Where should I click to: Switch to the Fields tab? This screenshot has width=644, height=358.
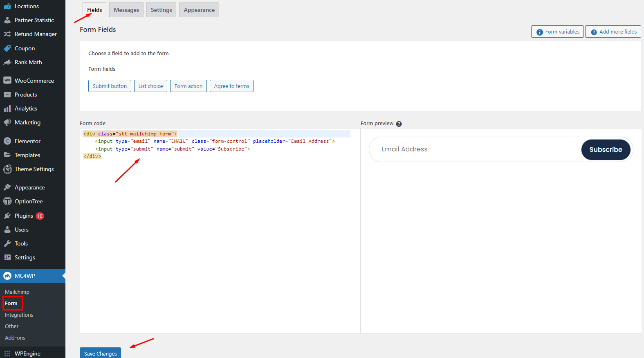(94, 10)
